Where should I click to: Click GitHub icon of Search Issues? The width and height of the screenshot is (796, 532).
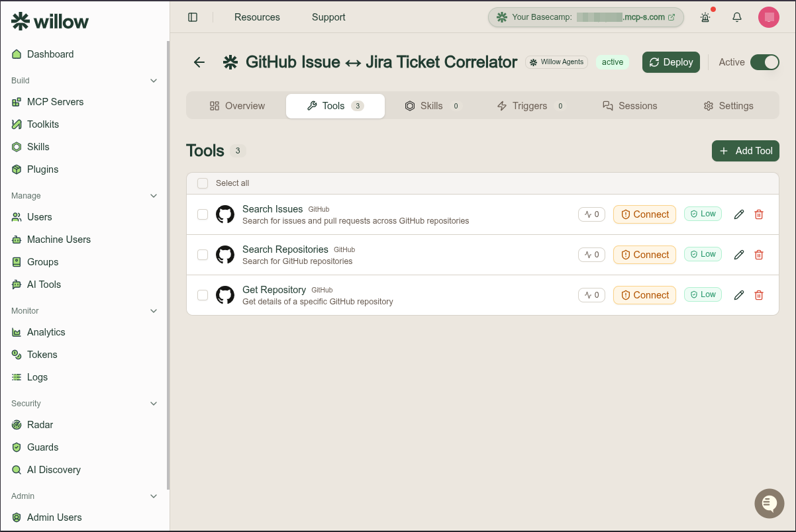[x=225, y=214]
